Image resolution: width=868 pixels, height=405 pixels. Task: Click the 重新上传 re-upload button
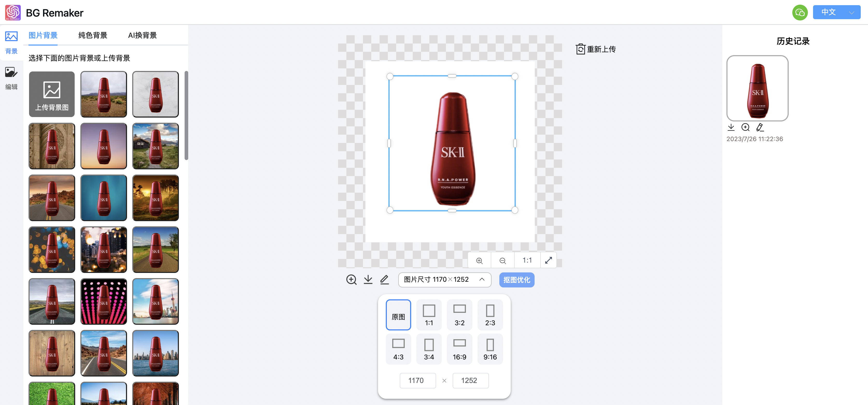tap(596, 49)
